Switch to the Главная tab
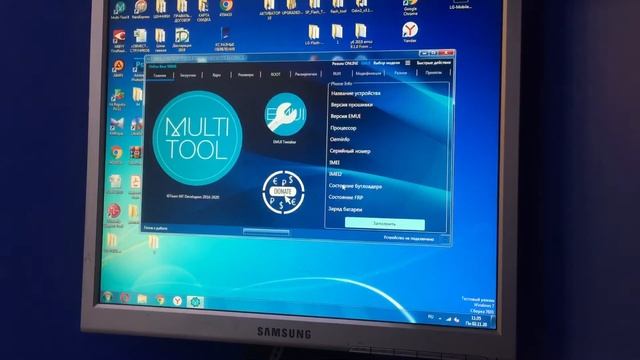Image resolution: width=640 pixels, height=360 pixels. click(x=160, y=76)
